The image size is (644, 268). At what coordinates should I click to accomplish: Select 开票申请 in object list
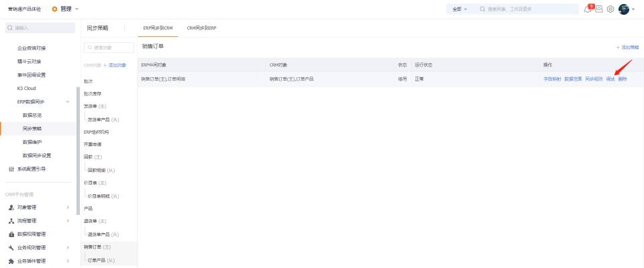click(93, 144)
